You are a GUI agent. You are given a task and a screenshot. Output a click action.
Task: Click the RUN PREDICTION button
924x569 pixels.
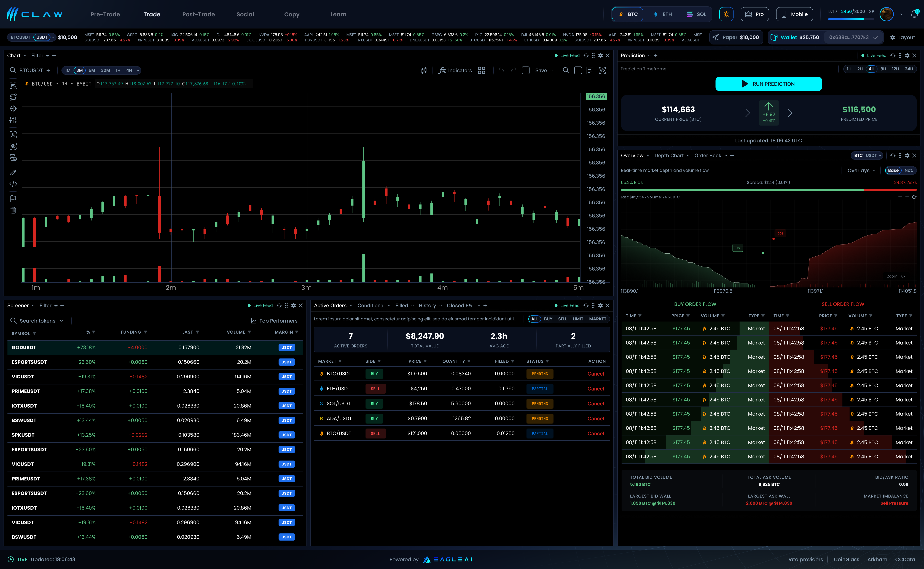(x=768, y=84)
